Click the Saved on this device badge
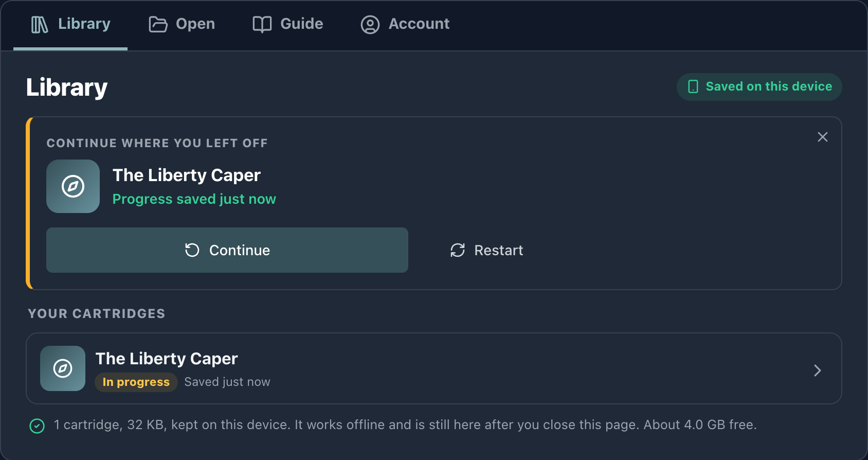This screenshot has width=868, height=460. [759, 86]
